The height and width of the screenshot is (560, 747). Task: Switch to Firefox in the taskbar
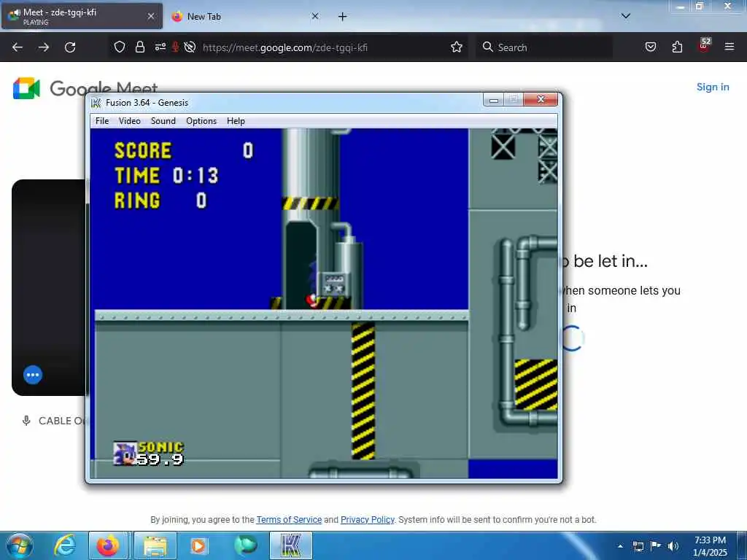pos(108,545)
